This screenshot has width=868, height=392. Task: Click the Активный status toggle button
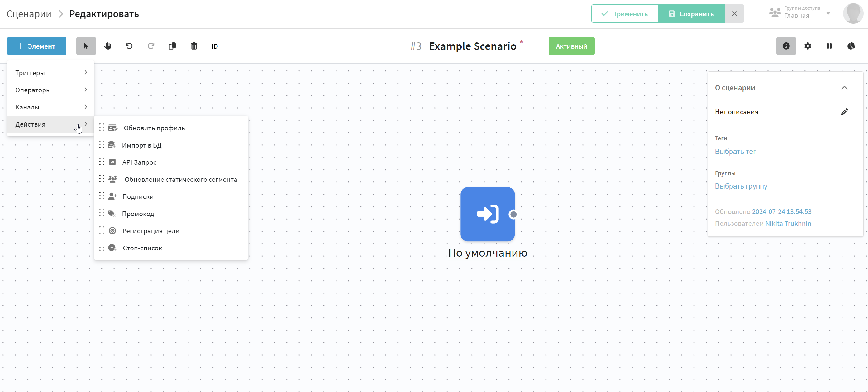click(x=571, y=46)
